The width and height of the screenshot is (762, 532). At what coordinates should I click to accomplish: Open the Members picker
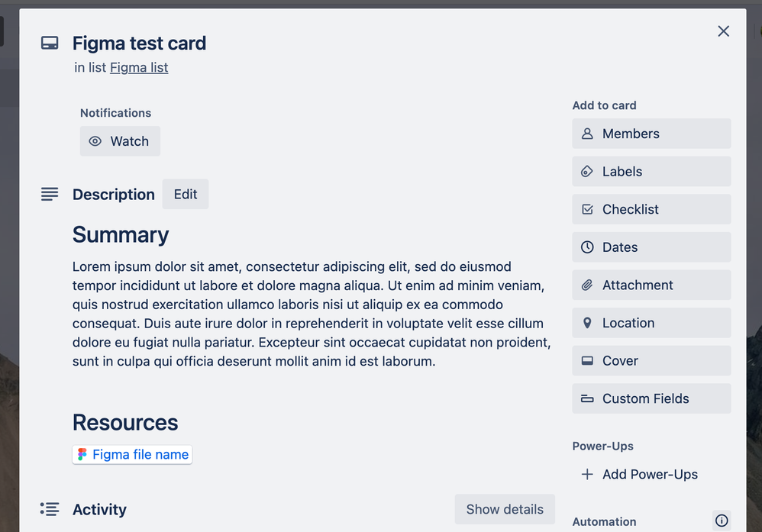point(651,134)
